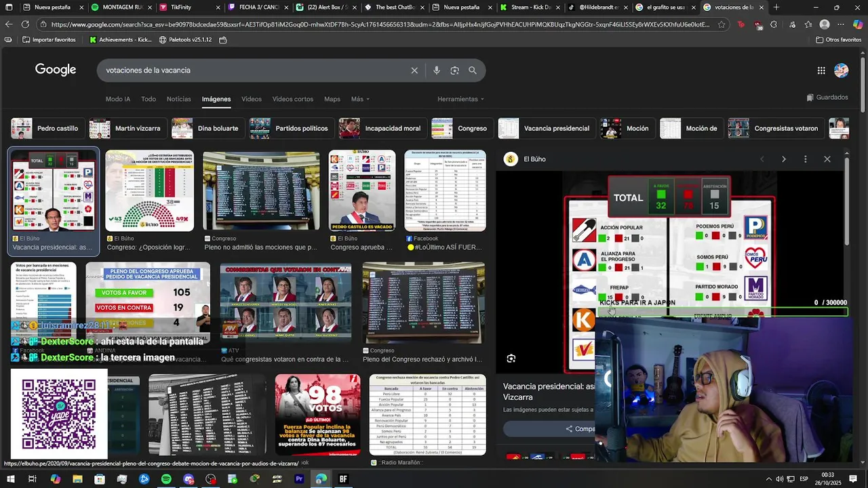Bookmark this page with the star icon
Screen dimensions: 868x488
[x=722, y=24]
